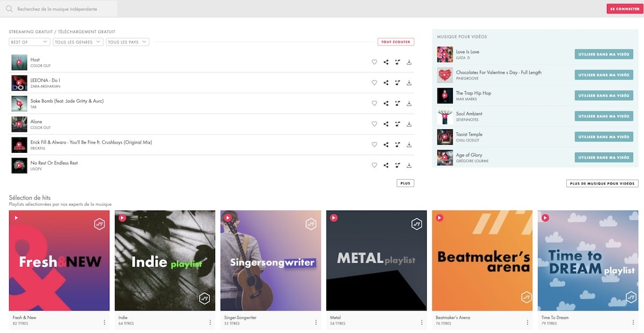Open options menu for Time To Dream playlist
Viewport: 644px width, 333px height.
point(633,322)
